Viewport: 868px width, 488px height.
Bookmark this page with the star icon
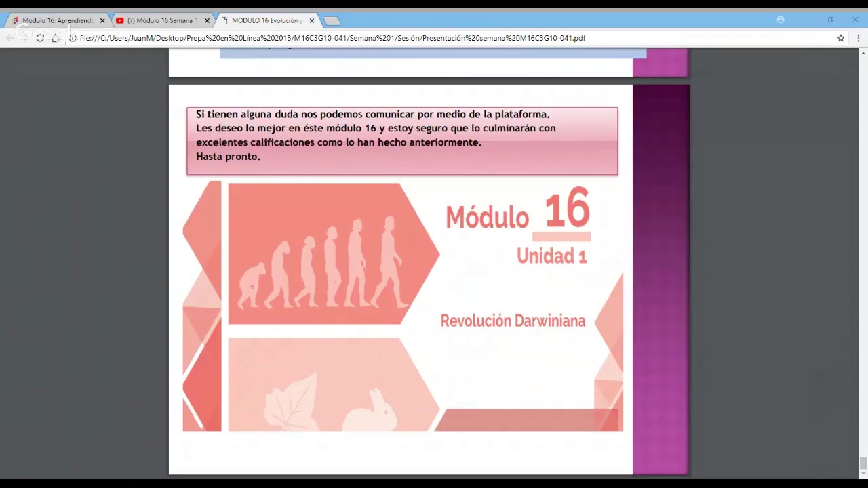coord(841,38)
